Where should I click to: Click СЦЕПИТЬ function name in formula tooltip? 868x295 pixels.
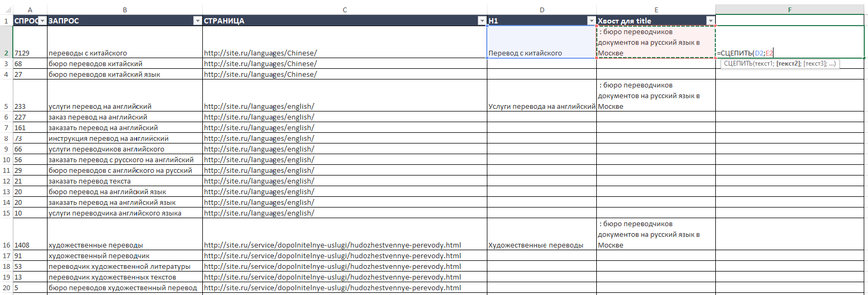click(x=737, y=63)
